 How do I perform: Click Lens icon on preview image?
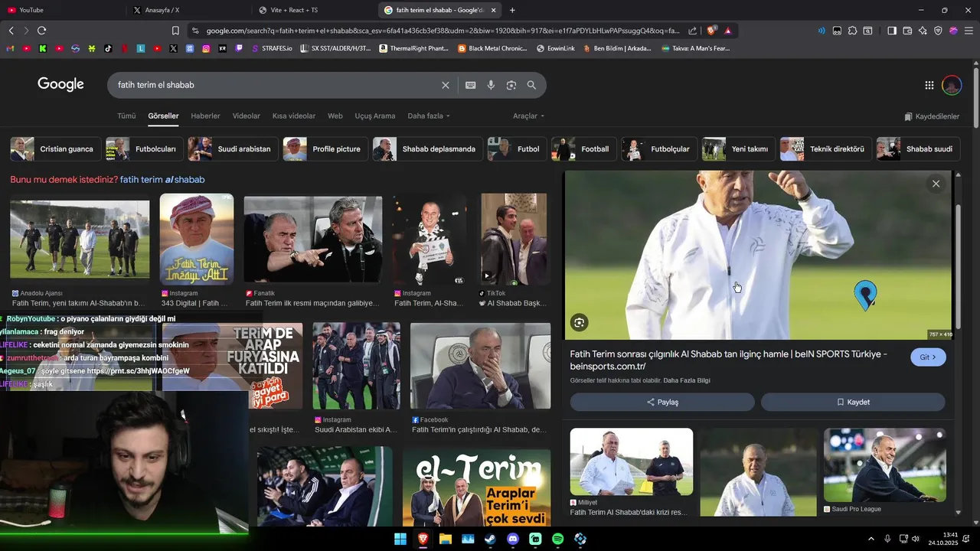(579, 323)
